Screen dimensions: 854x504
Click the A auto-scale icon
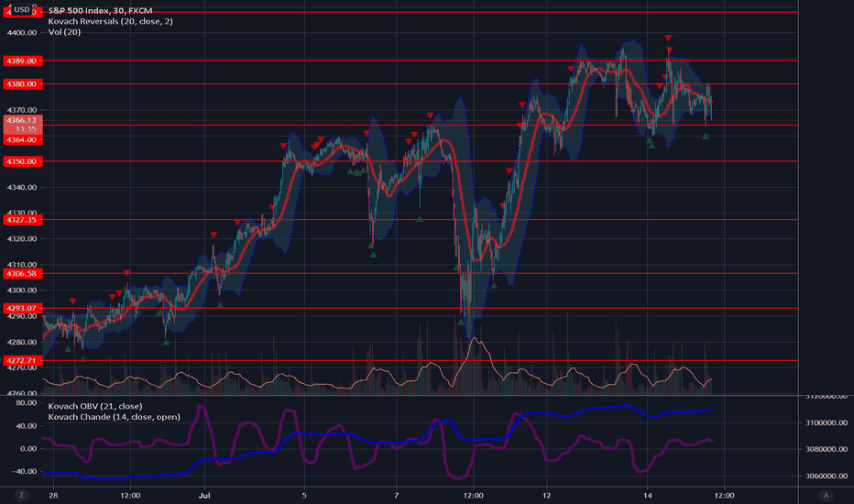826,495
